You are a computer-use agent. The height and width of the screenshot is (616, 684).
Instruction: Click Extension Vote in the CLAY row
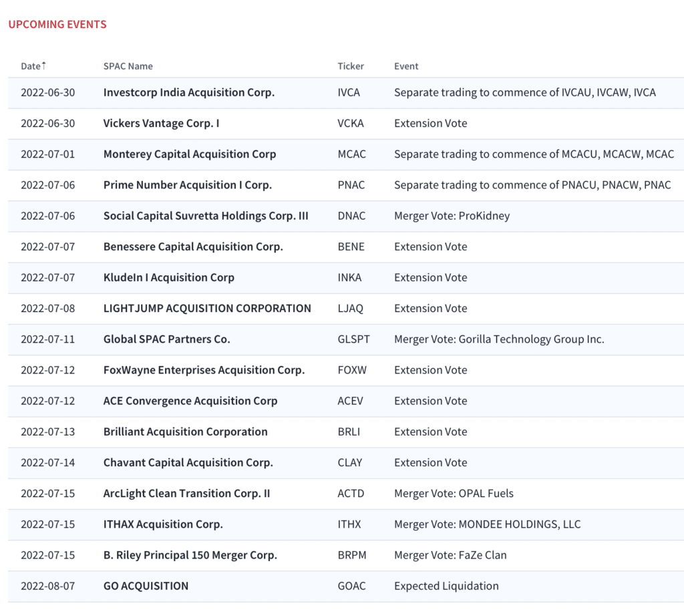point(431,462)
